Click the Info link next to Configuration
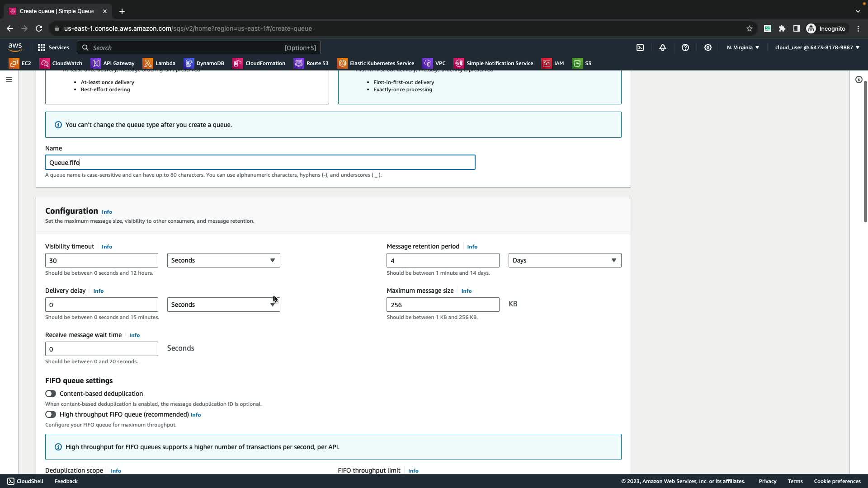Screen dimensions: 868x488 click(x=107, y=212)
